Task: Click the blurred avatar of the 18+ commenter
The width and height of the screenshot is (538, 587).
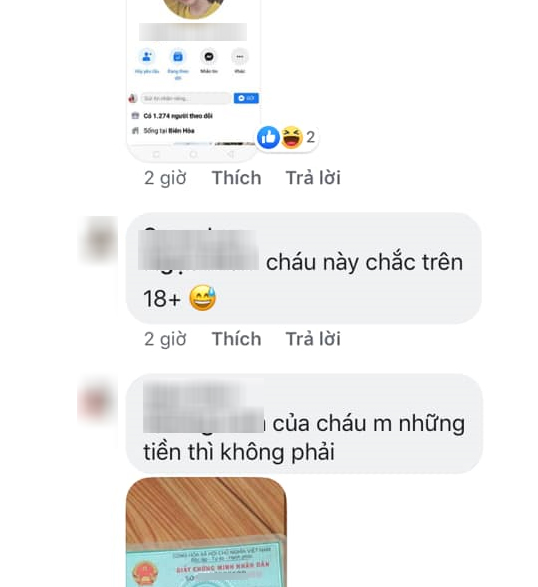Action: 98,239
